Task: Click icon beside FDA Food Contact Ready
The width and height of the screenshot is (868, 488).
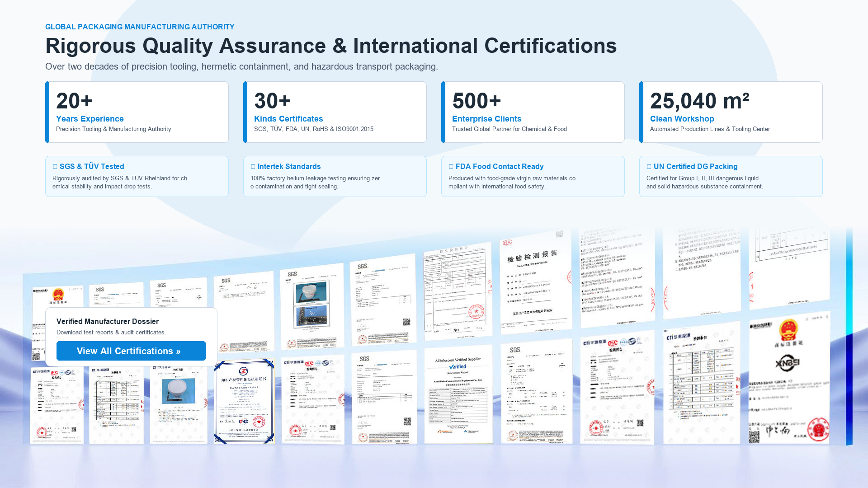Action: coord(451,166)
